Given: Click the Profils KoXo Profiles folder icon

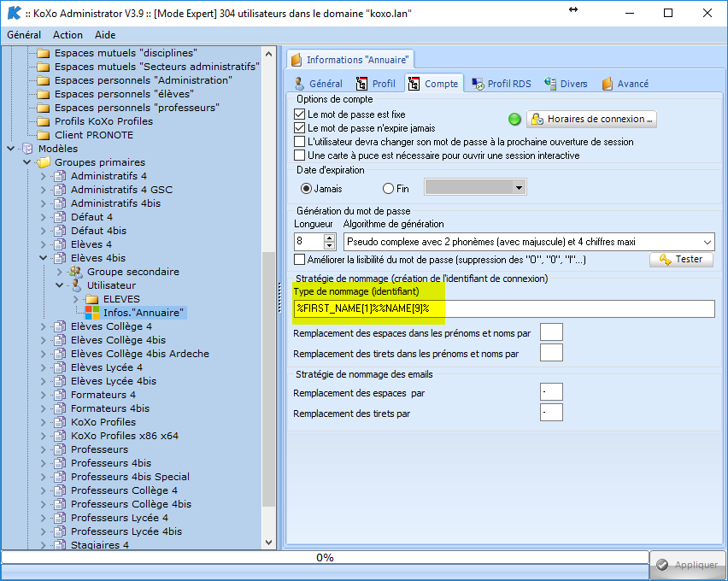Looking at the screenshot, I should (x=44, y=121).
